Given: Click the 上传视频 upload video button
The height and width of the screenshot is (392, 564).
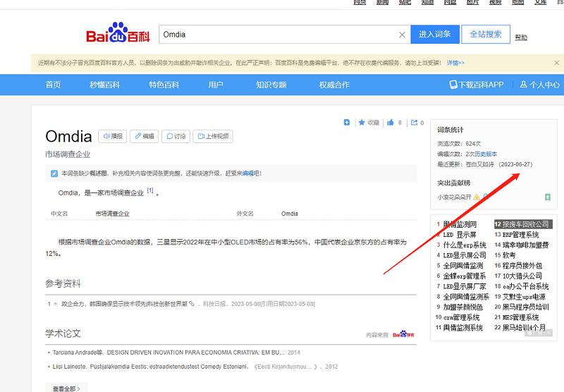Looking at the screenshot, I should coord(213,136).
